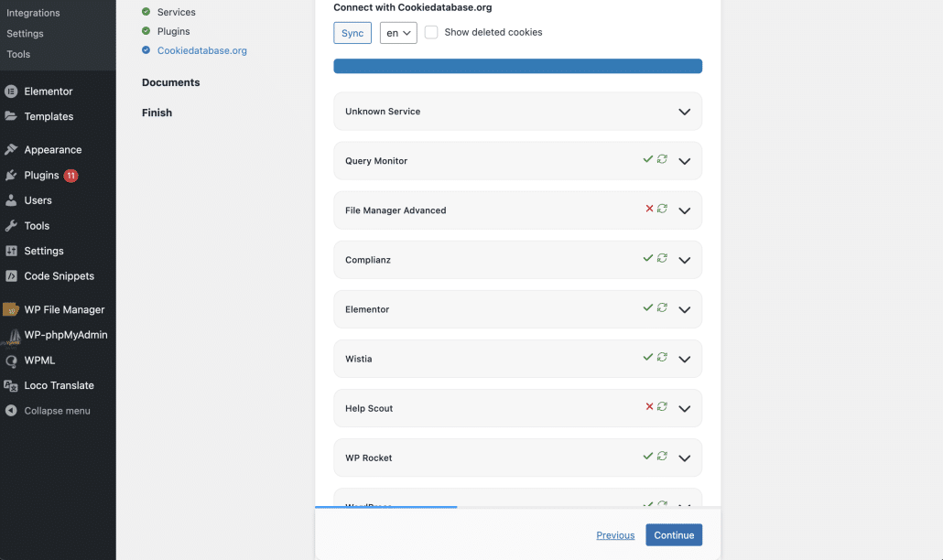
Task: Click the blue sync progress bar
Action: (517, 66)
